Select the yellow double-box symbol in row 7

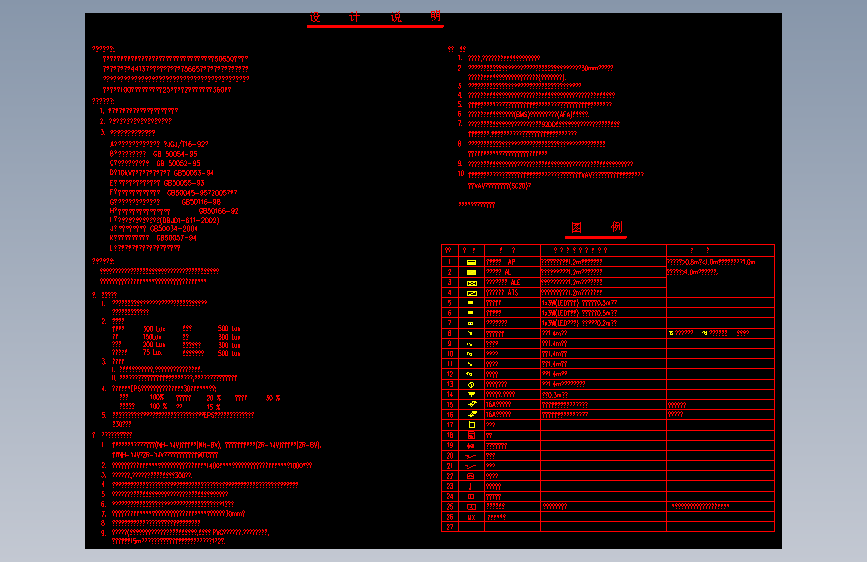pyautogui.click(x=471, y=323)
